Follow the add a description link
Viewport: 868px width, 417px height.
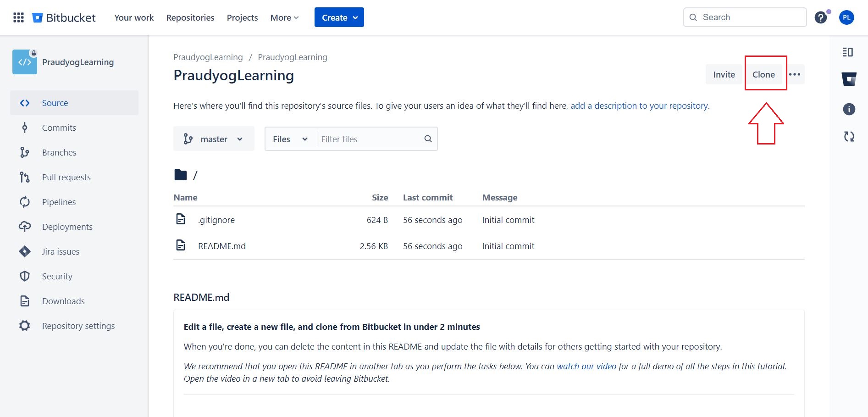tap(639, 106)
